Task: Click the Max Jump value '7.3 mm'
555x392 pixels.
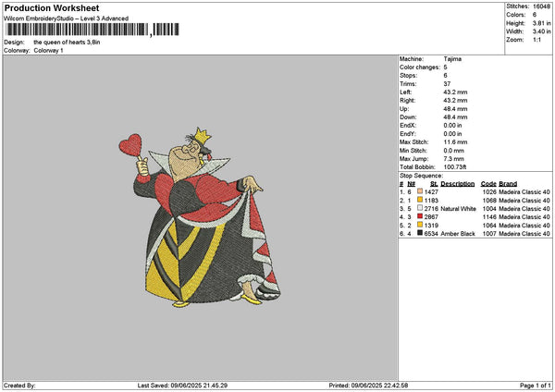Action: [454, 159]
